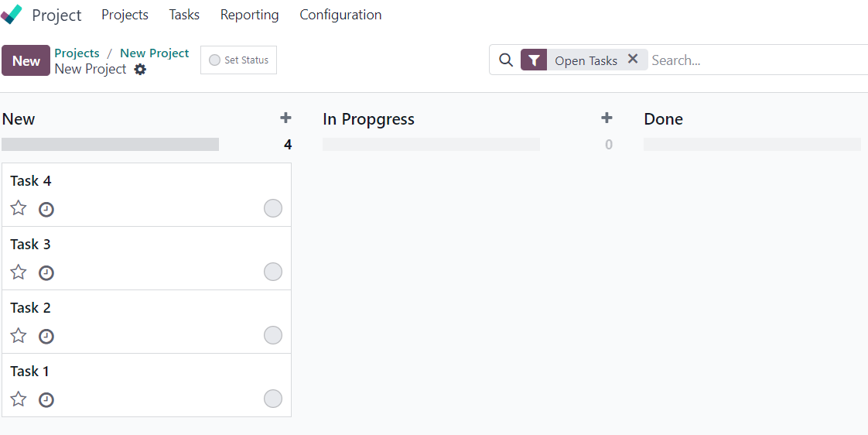Toggle Task 1 state circle
The width and height of the screenshot is (868, 435).
(273, 399)
